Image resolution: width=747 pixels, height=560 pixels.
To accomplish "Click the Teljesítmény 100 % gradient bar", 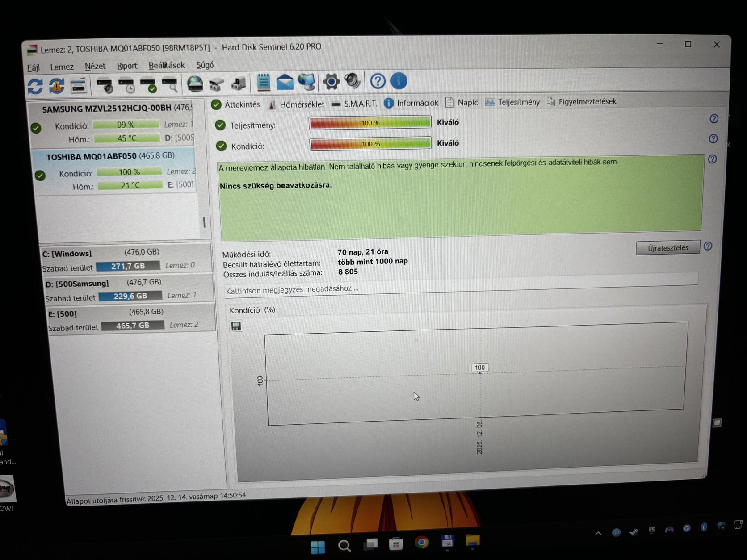I will 370,123.
